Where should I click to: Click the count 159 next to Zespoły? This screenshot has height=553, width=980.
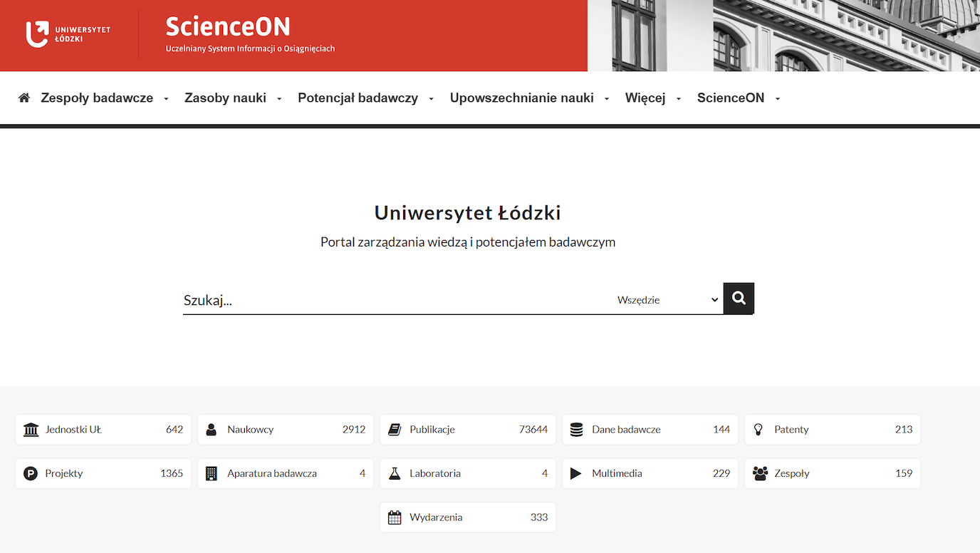[x=904, y=473]
